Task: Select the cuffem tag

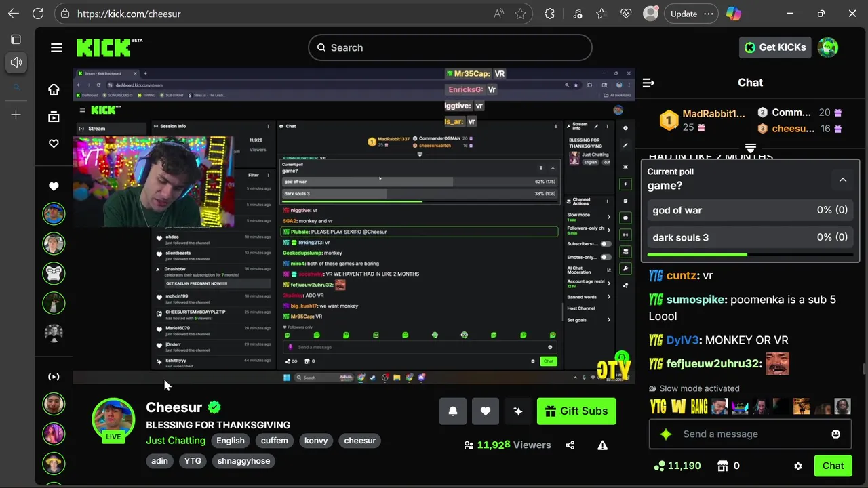Action: 275,441
